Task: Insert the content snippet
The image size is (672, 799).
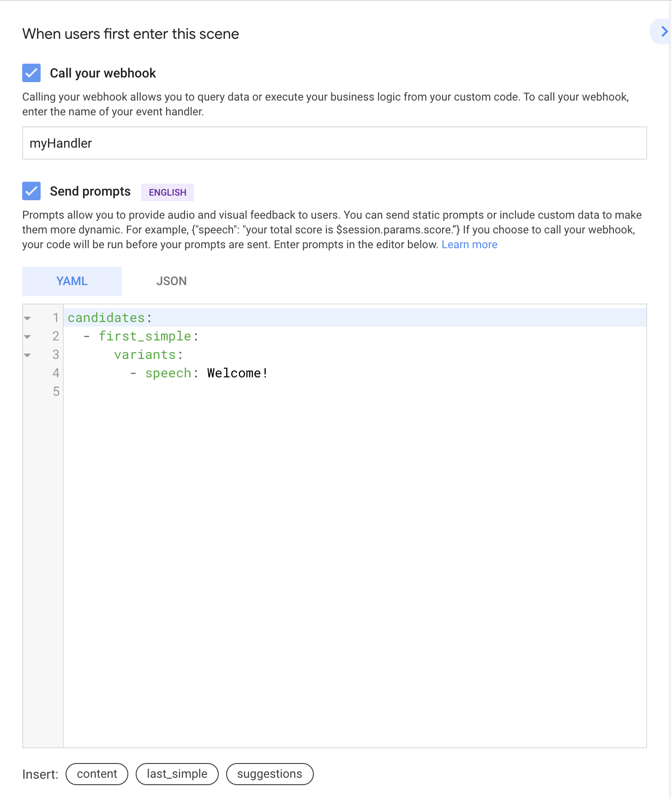Action: [x=97, y=774]
